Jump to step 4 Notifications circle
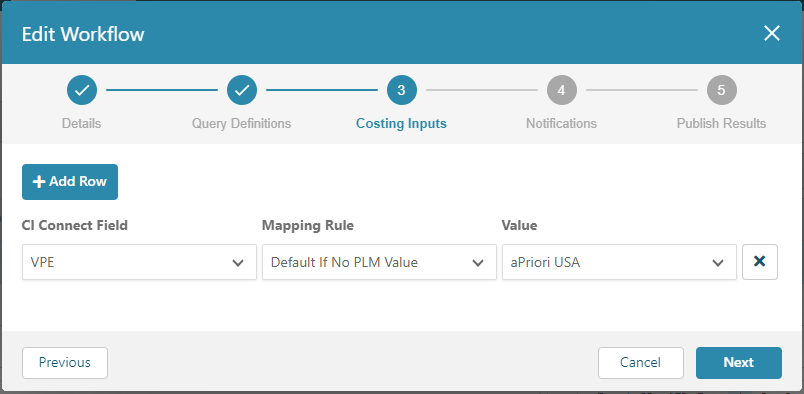 point(561,90)
